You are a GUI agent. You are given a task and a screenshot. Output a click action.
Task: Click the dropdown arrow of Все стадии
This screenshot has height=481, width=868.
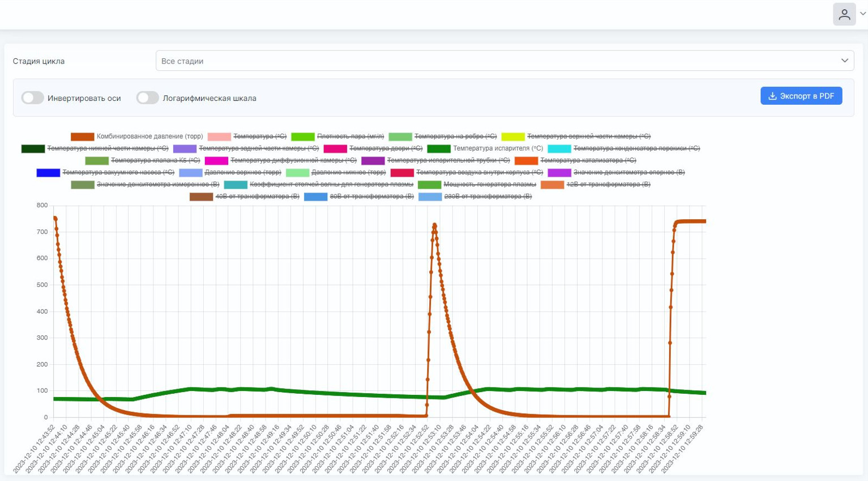tap(844, 61)
